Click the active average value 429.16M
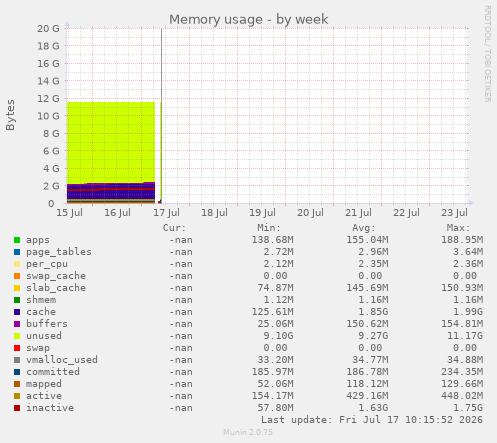Image resolution: width=497 pixels, height=443 pixels. [367, 396]
